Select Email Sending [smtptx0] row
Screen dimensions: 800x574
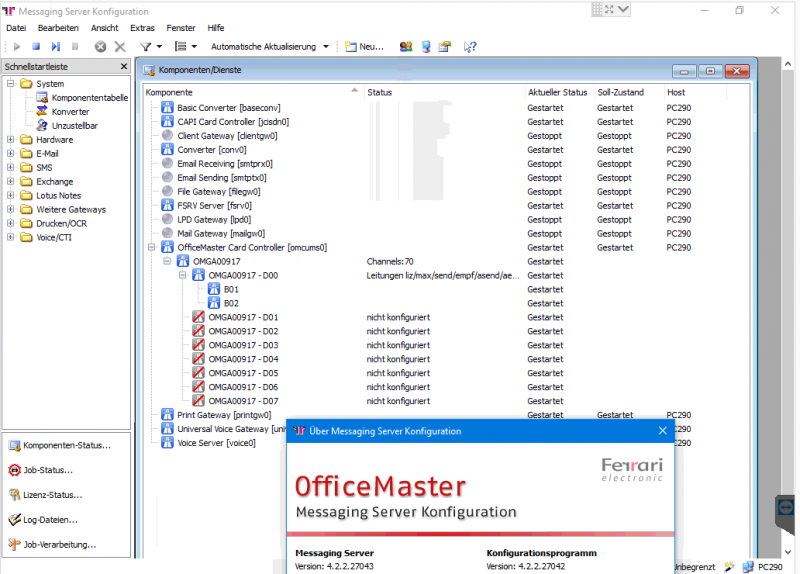pyautogui.click(x=222, y=178)
